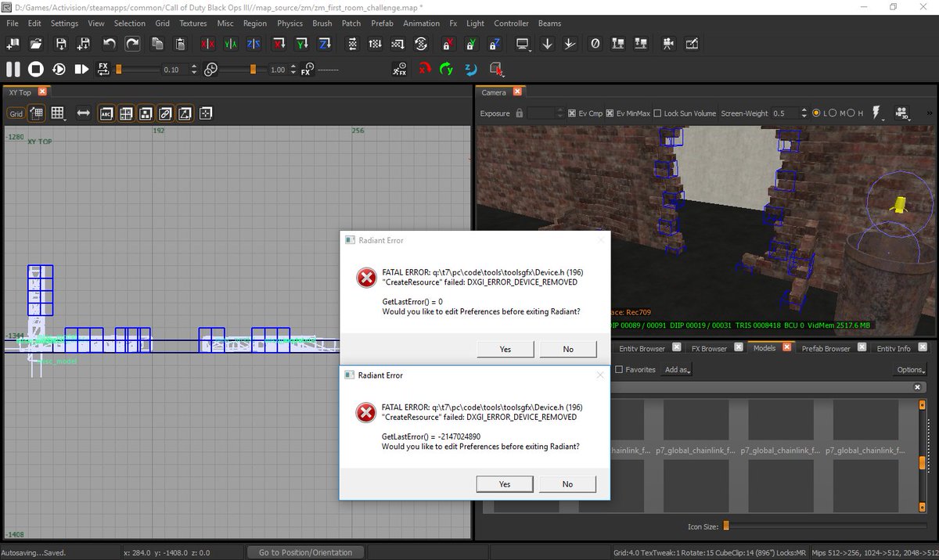Click the paste clipboard icon
Image resolution: width=939 pixels, height=560 pixels.
[x=180, y=44]
